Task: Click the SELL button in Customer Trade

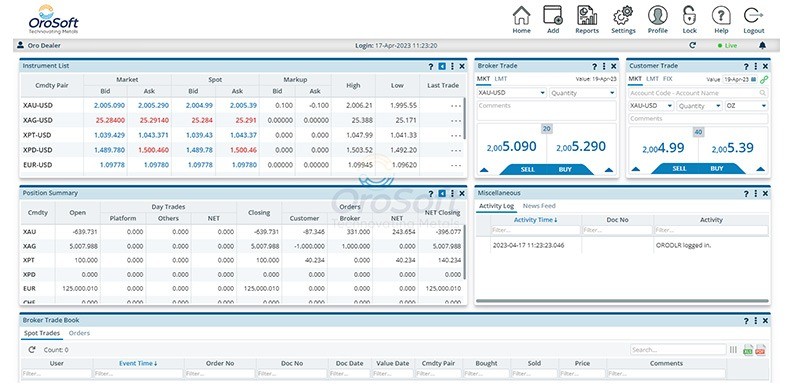Action: 679,169
